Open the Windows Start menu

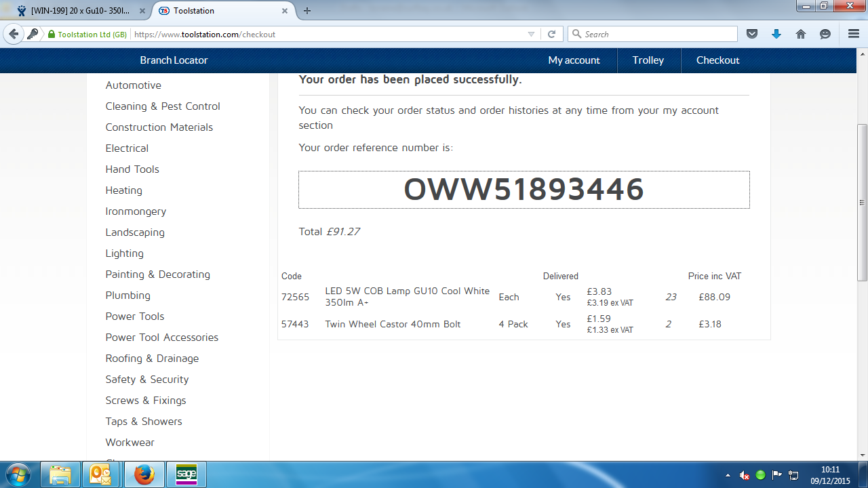(18, 474)
